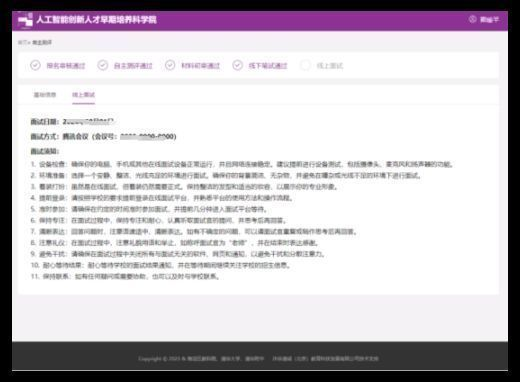Click the username beside the account icon

pyautogui.click(x=489, y=20)
